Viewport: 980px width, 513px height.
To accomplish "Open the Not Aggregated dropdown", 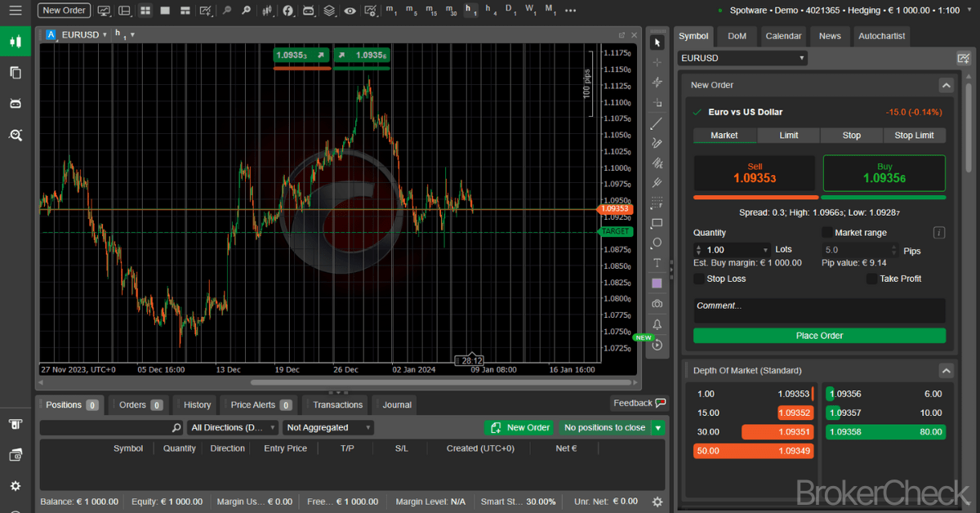I will click(328, 428).
